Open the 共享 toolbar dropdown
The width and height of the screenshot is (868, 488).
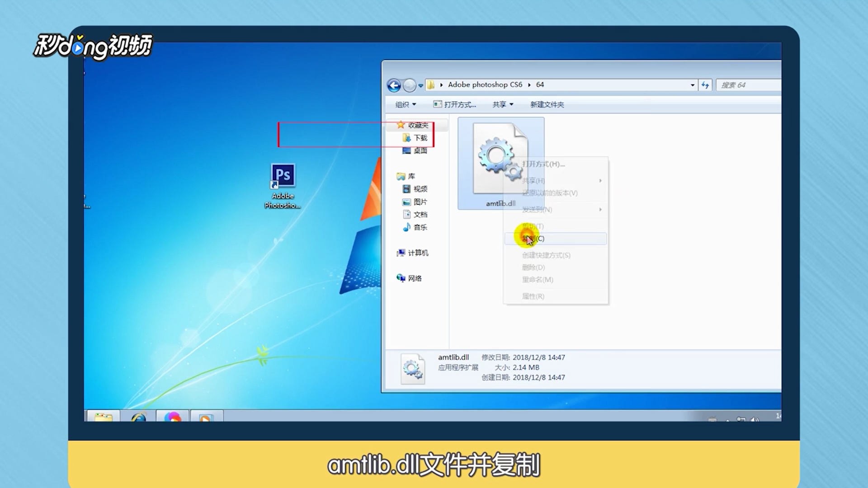[x=503, y=104]
